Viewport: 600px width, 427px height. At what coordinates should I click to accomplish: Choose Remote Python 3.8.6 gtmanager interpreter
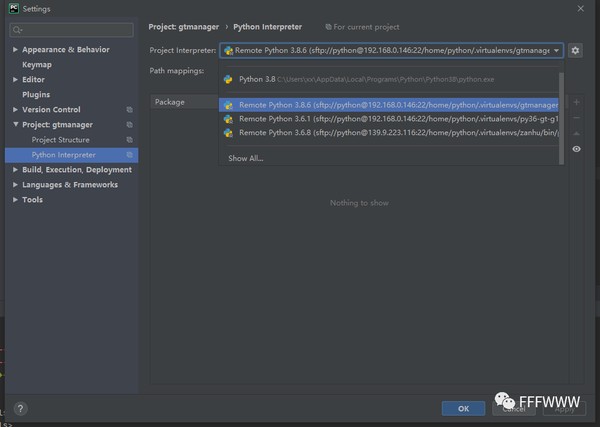pos(389,105)
